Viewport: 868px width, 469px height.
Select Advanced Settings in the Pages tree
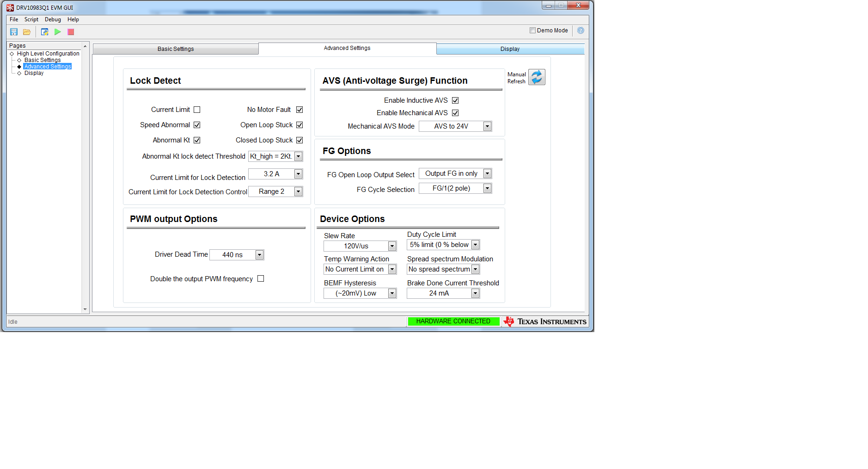coord(48,67)
